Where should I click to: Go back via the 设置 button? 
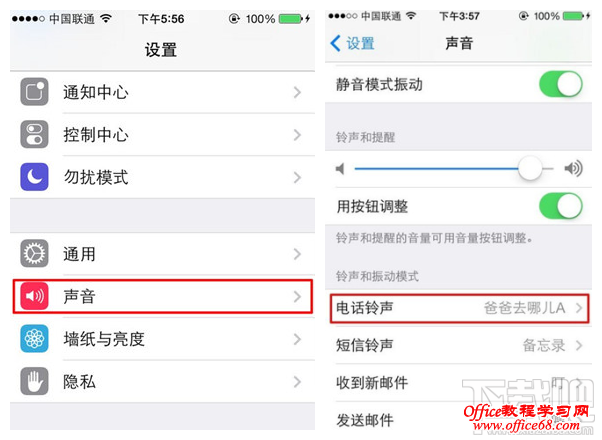coord(352,43)
